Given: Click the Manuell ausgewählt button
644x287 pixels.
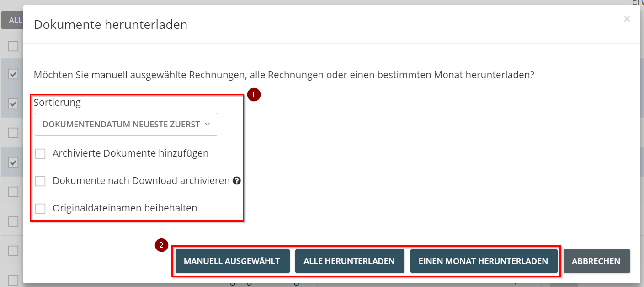Looking at the screenshot, I should [232, 261].
